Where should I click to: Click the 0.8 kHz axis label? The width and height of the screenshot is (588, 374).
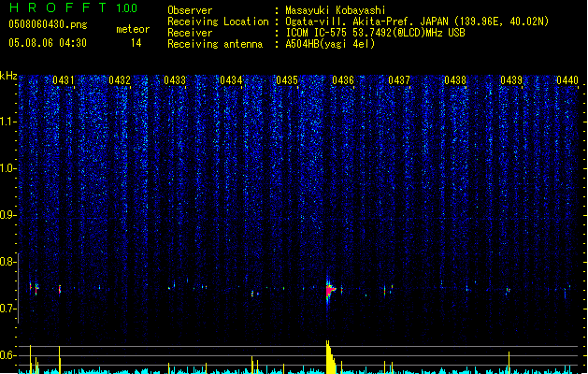coord(7,262)
